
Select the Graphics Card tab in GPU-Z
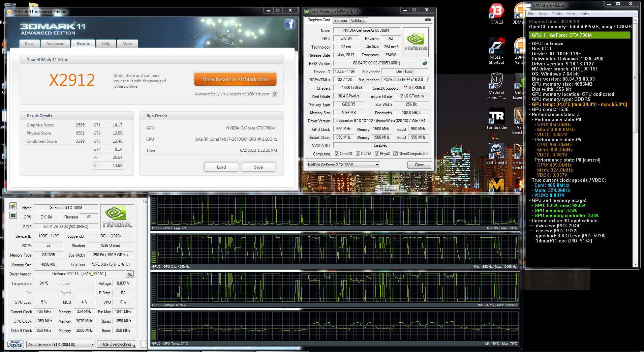click(319, 20)
